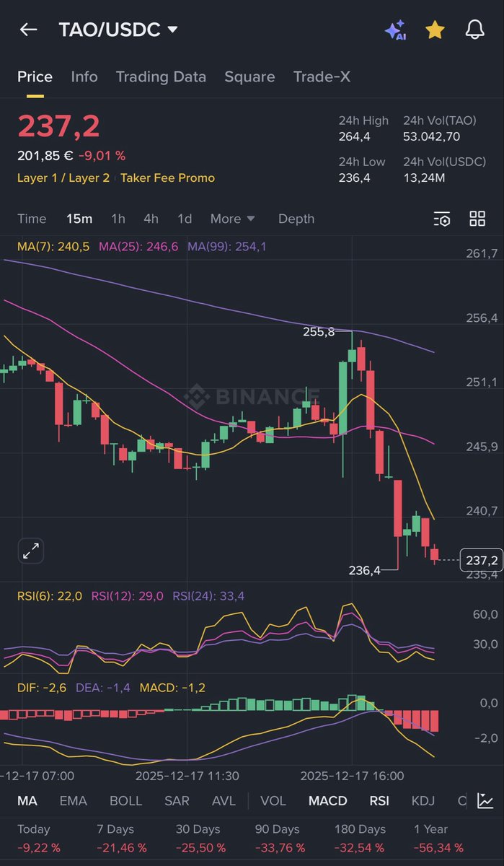
Task: Open chart settings icon beside Depth
Action: (441, 219)
